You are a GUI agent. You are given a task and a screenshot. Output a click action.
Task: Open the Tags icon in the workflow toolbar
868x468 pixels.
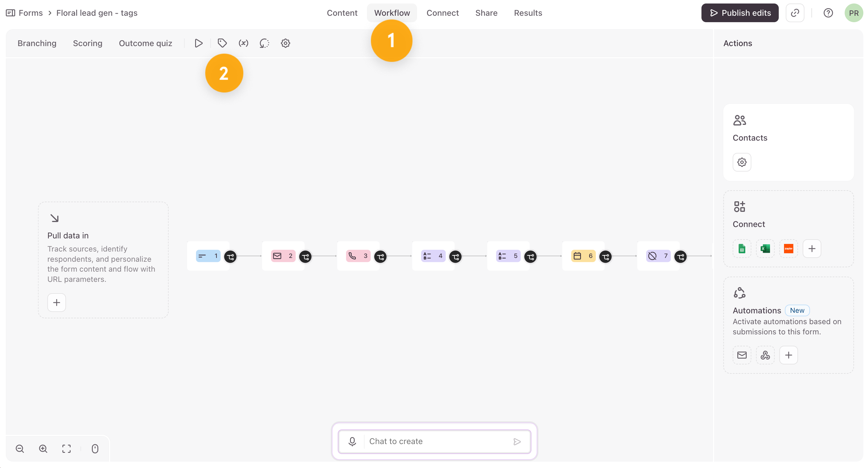click(x=222, y=43)
